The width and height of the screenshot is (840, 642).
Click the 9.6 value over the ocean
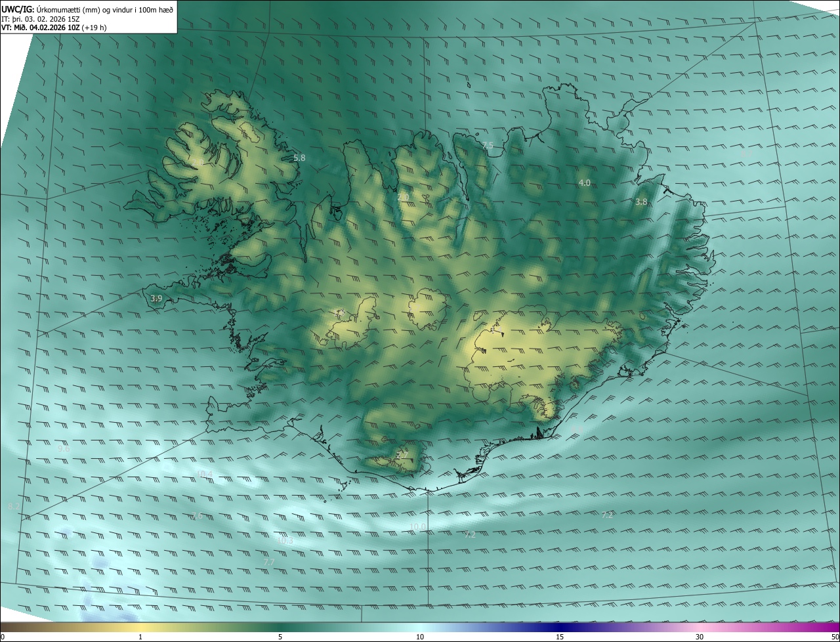pyautogui.click(x=64, y=449)
